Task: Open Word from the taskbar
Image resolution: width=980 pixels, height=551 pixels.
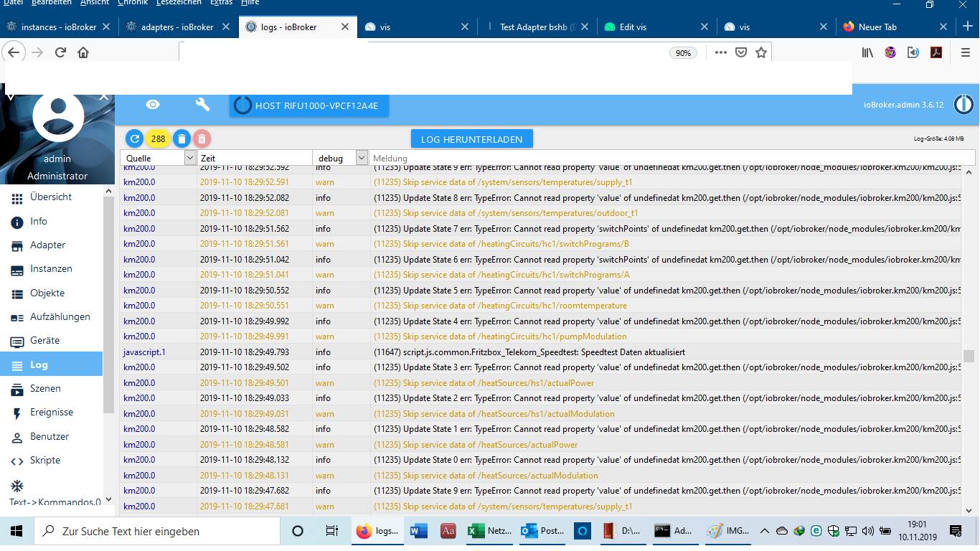Action: [418, 531]
